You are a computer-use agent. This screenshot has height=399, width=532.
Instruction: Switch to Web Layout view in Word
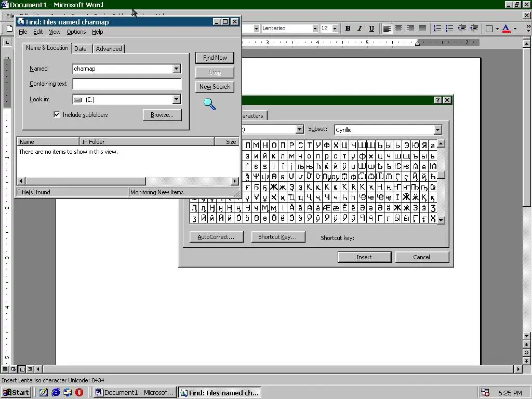tap(14, 369)
